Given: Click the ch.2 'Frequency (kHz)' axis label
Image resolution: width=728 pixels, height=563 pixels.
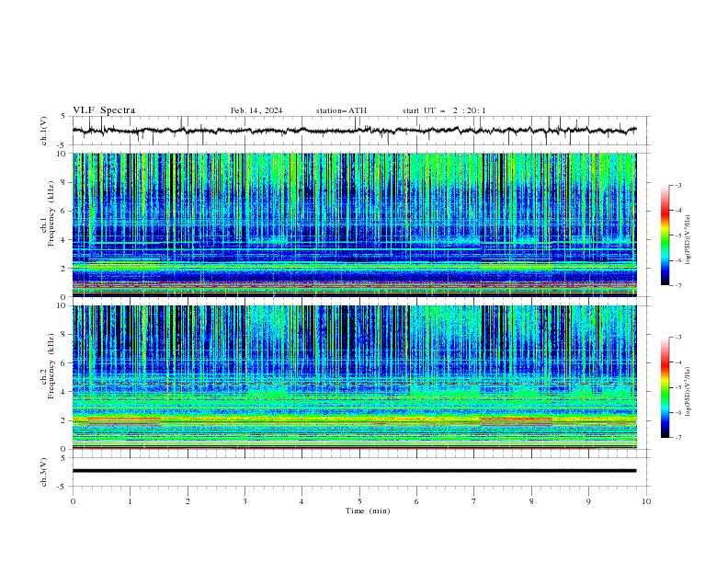Looking at the screenshot, I should tap(51, 365).
